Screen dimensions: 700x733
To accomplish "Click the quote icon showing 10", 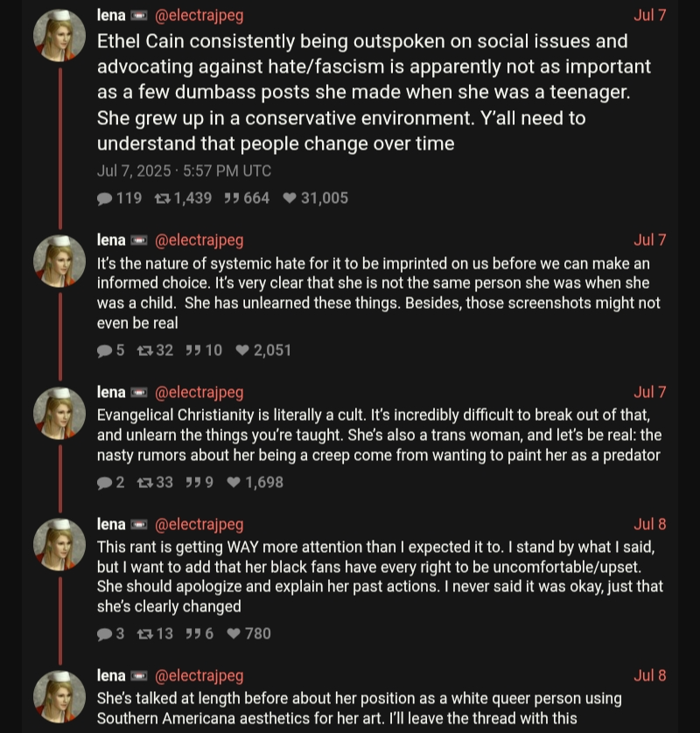I will click(192, 351).
